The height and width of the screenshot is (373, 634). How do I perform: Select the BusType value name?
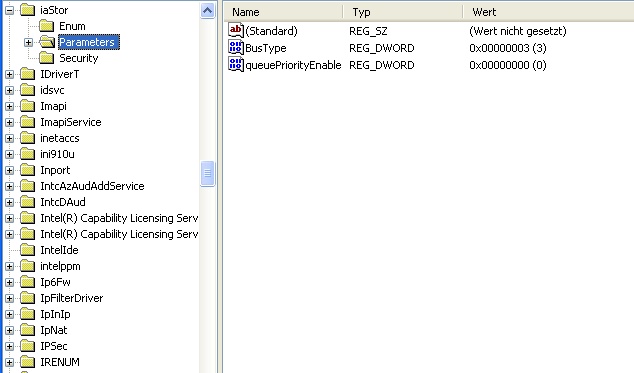266,48
